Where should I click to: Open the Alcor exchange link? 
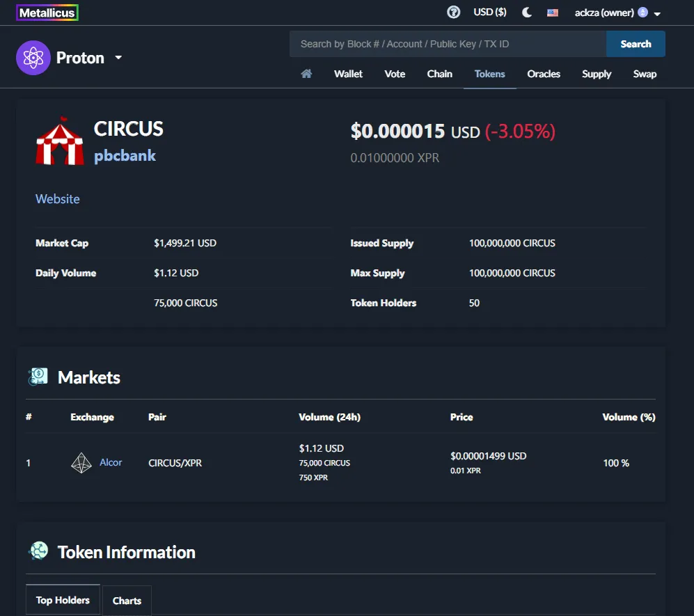111,462
